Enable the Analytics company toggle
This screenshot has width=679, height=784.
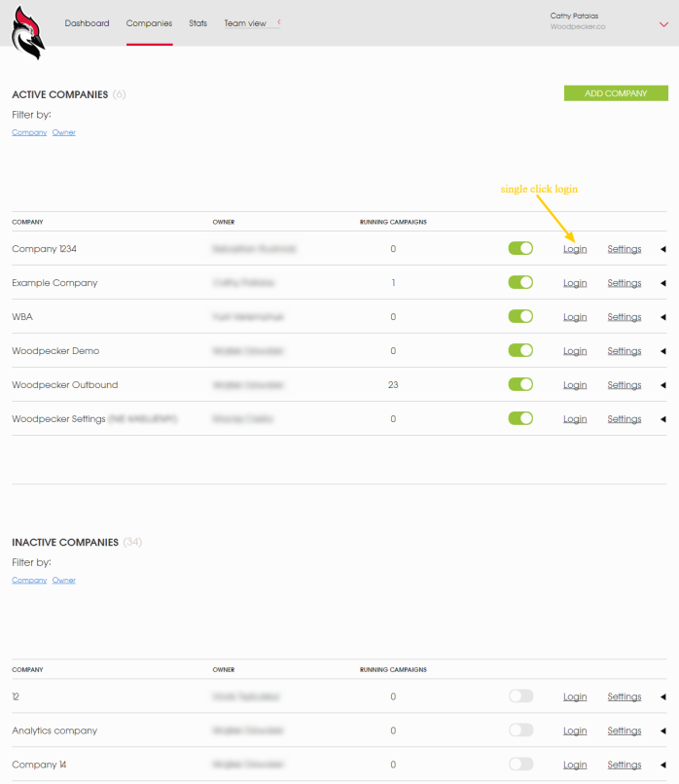[x=520, y=730]
